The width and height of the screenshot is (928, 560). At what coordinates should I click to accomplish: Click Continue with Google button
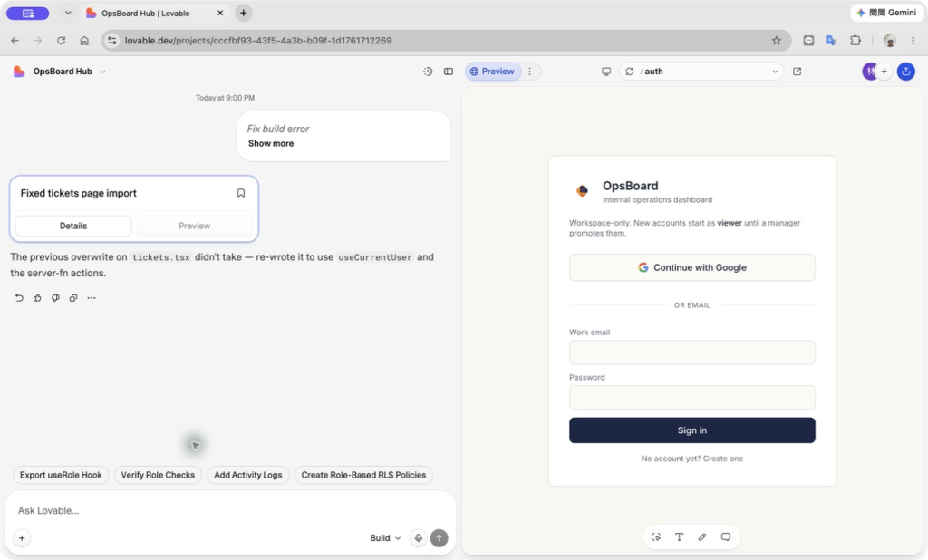point(691,267)
